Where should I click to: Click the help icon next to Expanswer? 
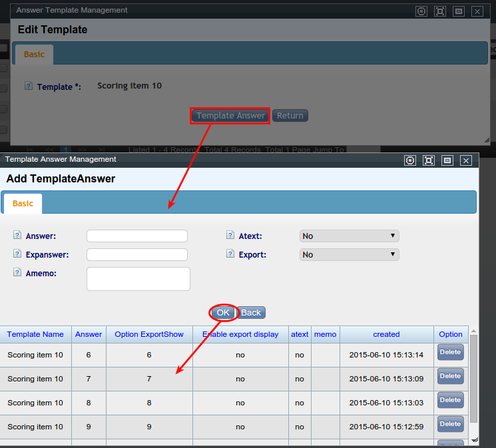click(17, 254)
